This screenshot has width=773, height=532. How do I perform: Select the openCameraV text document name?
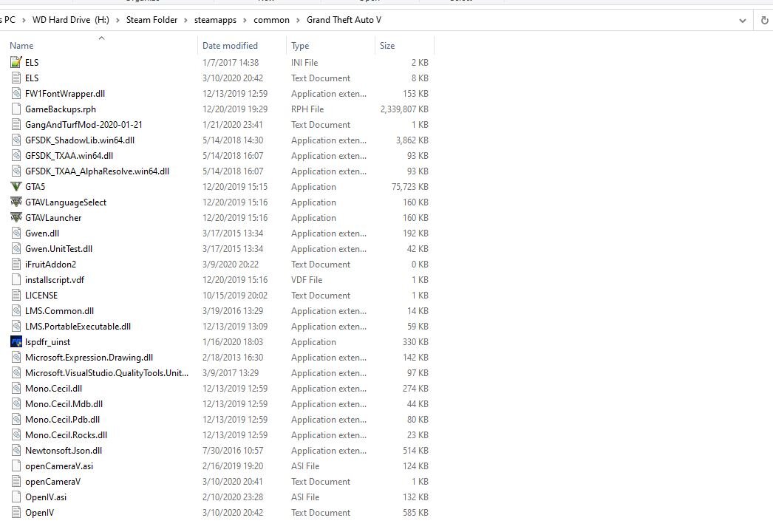click(52, 482)
